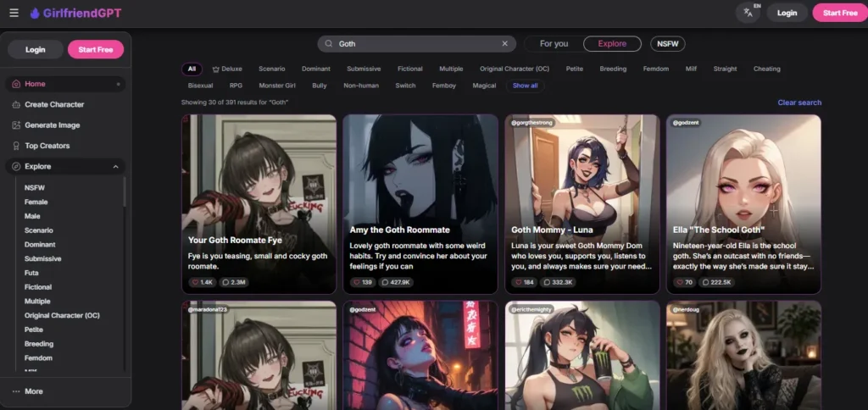Open Your Goth Roomate Fye card
Image resolution: width=868 pixels, height=410 pixels.
(x=259, y=204)
